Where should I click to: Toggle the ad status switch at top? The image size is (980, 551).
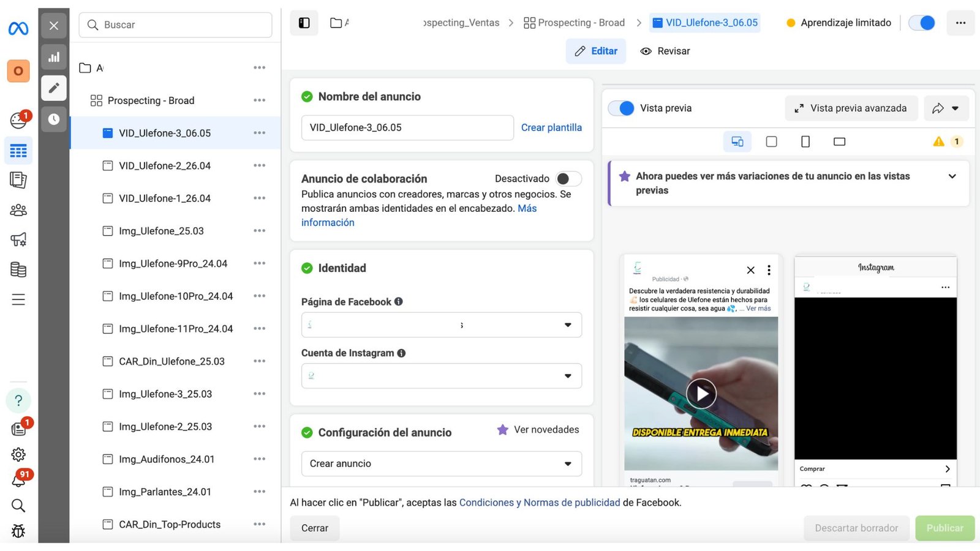922,23
